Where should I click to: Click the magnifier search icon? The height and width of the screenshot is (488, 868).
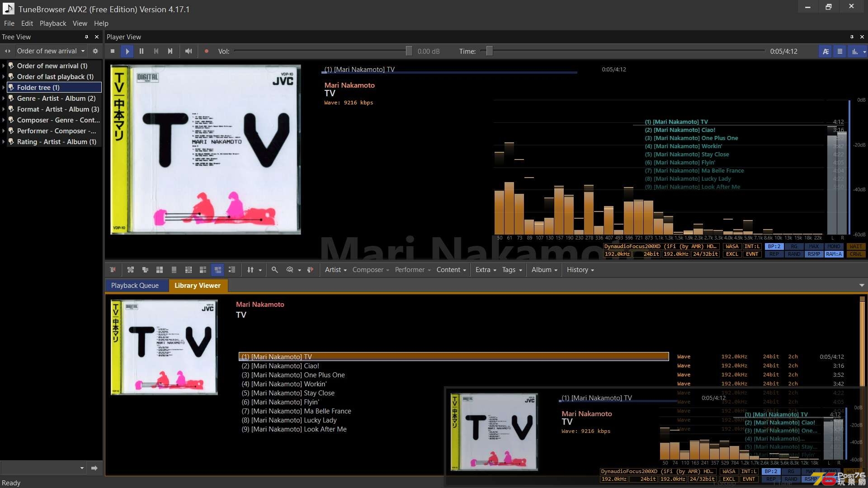[x=274, y=270]
